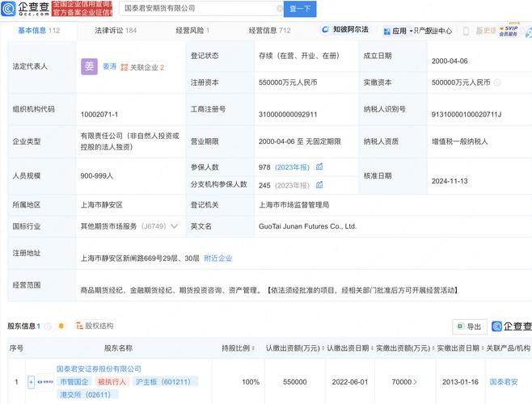The width and height of the screenshot is (532, 404).
Task: Click the 市管国企 tag
Action: click(74, 381)
